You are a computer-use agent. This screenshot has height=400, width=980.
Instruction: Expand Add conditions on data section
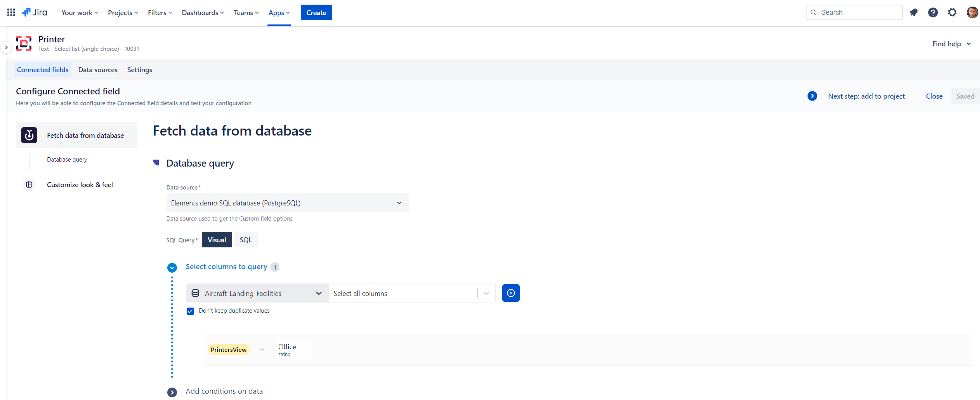[172, 392]
